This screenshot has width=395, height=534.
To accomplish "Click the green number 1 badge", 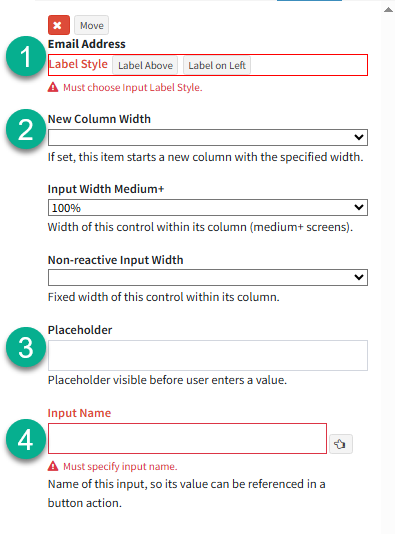I will click(26, 56).
